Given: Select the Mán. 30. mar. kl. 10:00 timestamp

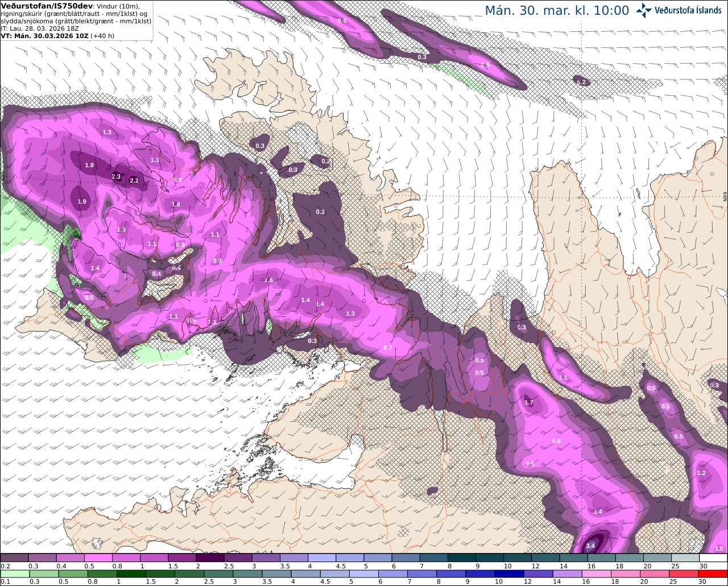Looking at the screenshot, I should pyautogui.click(x=557, y=11).
